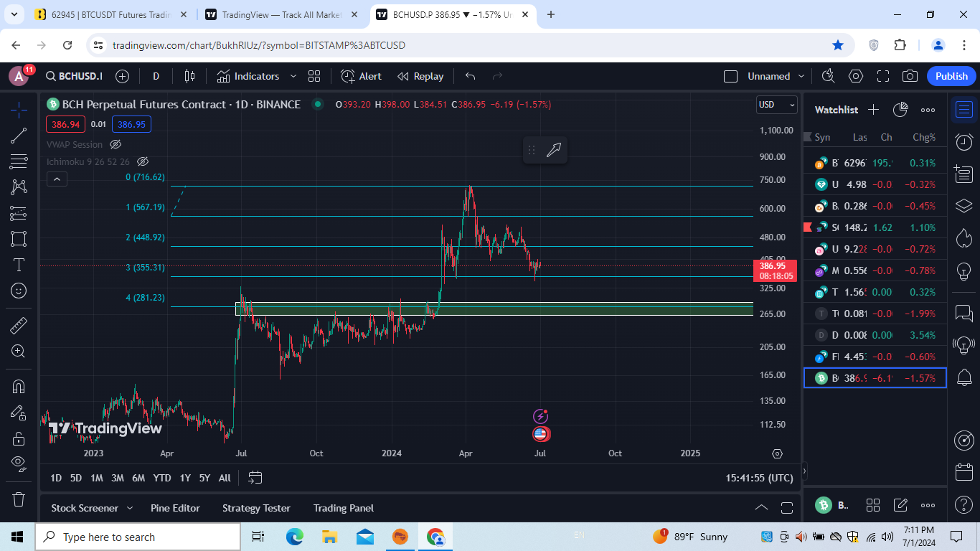
Task: Collapse the indicator legend arrow
Action: (57, 179)
